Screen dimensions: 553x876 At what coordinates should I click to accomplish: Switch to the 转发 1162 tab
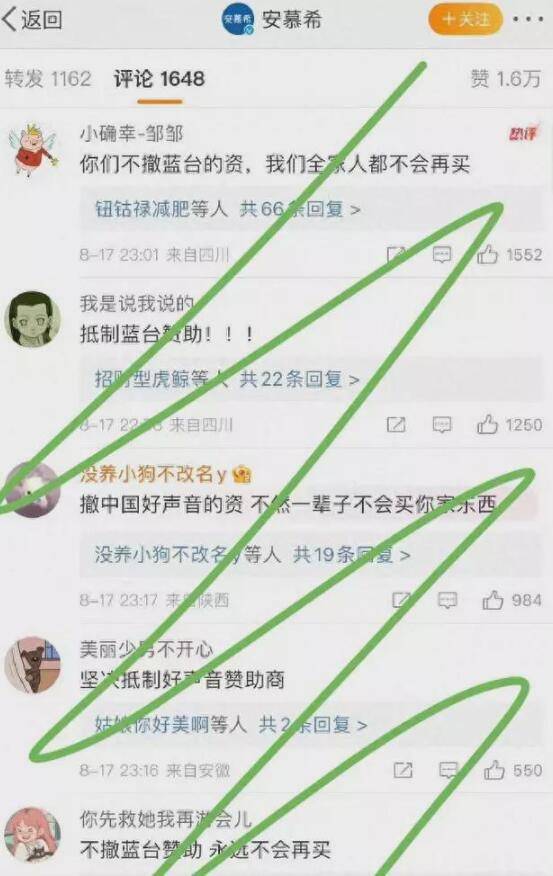click(x=47, y=79)
